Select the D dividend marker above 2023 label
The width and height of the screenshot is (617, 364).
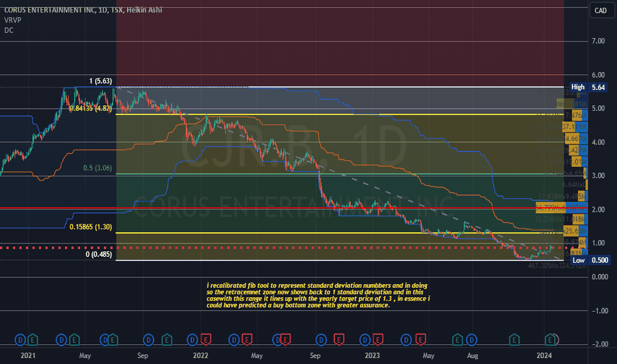pyautogui.click(x=365, y=340)
